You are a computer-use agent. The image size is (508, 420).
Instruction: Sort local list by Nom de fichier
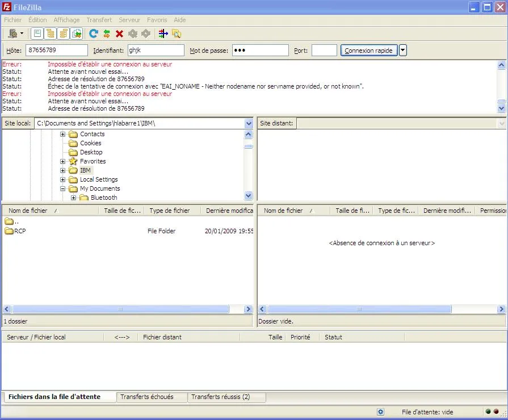pos(50,211)
